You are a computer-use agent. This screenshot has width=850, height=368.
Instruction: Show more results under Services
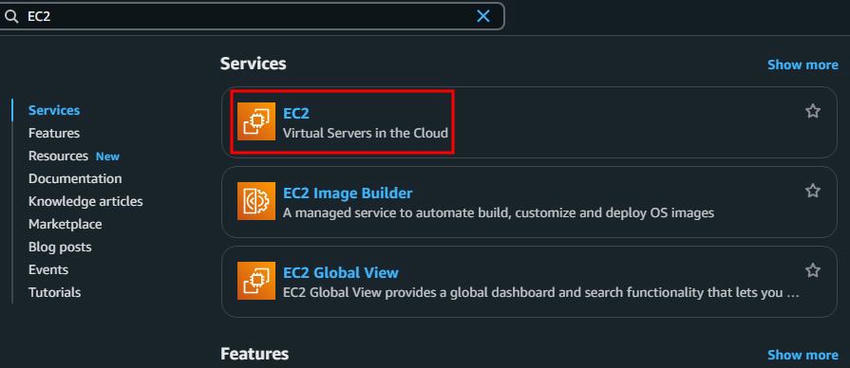coord(802,65)
